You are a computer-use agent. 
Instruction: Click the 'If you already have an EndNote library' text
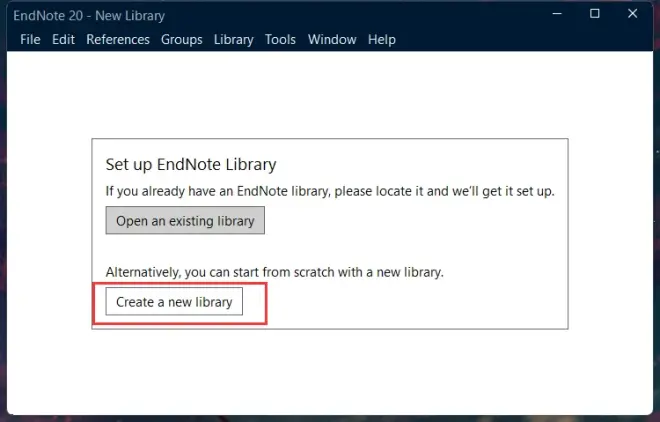pyautogui.click(x=330, y=191)
